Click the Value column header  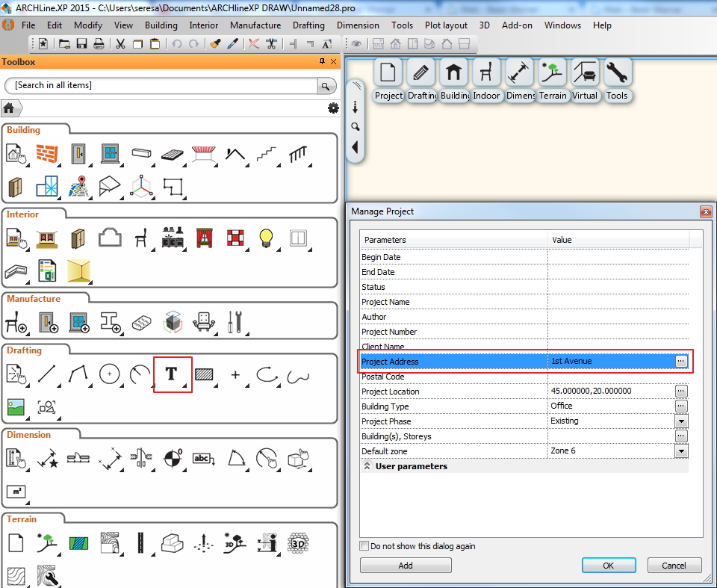pos(618,240)
